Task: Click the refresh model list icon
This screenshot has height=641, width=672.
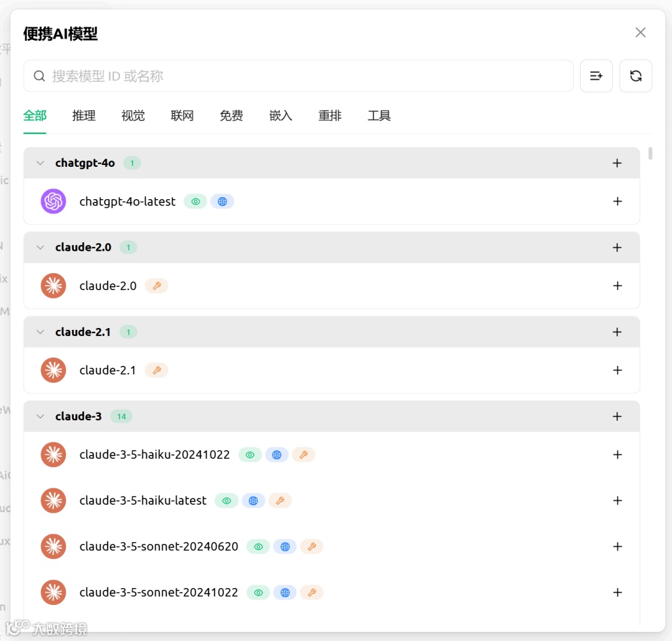Action: pos(635,76)
